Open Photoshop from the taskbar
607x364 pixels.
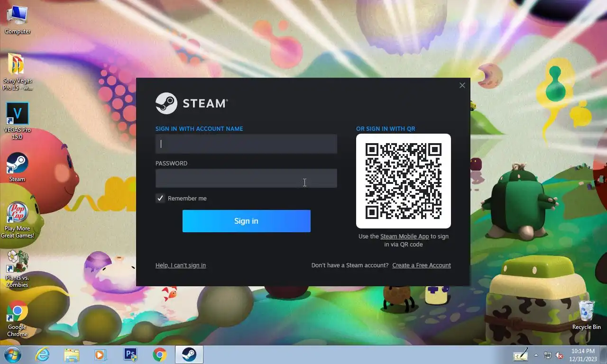(130, 355)
